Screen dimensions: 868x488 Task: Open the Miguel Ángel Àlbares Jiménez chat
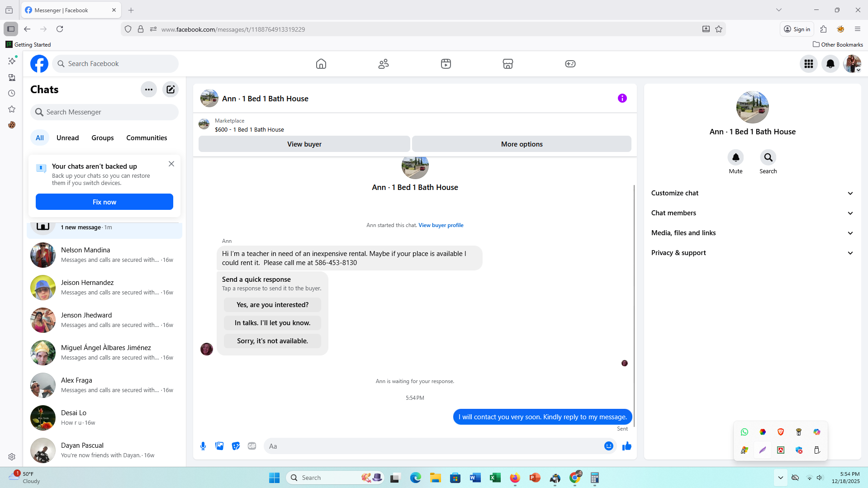(x=104, y=353)
